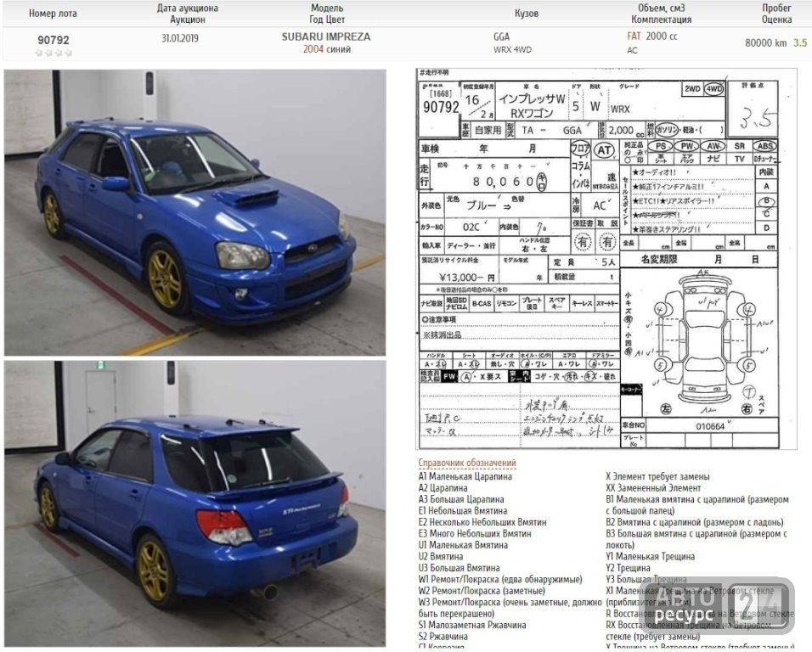Click the legend line 'Y2 Трещина'
This screenshot has height=652, width=812.
[x=628, y=568]
